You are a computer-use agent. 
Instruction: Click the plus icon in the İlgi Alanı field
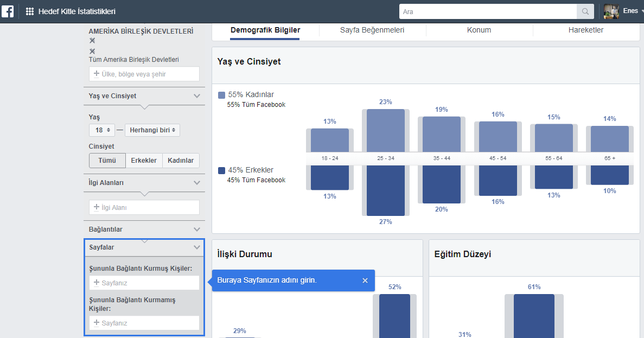pos(97,207)
